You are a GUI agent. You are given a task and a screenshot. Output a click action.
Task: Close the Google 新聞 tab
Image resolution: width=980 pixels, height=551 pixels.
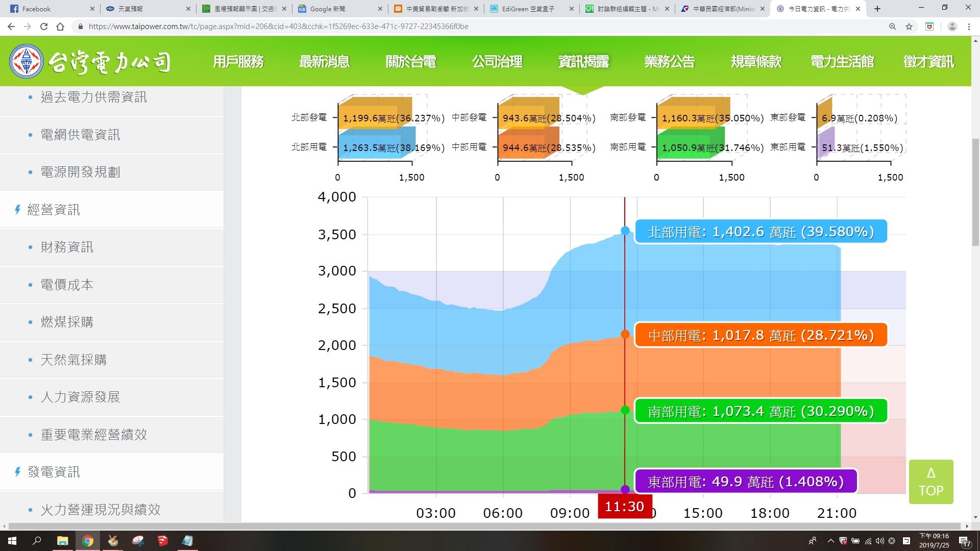tap(380, 9)
